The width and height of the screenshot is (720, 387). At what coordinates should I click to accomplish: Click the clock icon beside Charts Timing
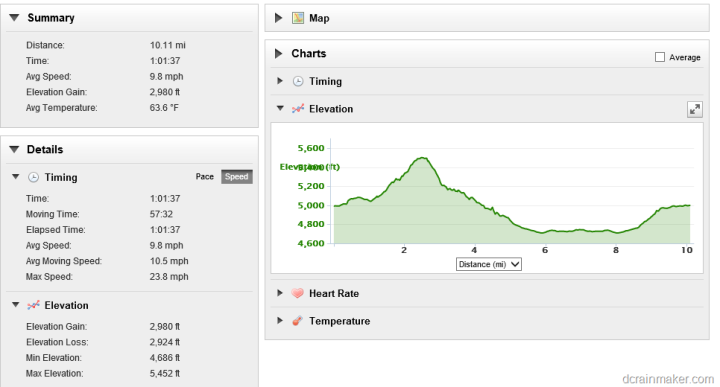[298, 81]
